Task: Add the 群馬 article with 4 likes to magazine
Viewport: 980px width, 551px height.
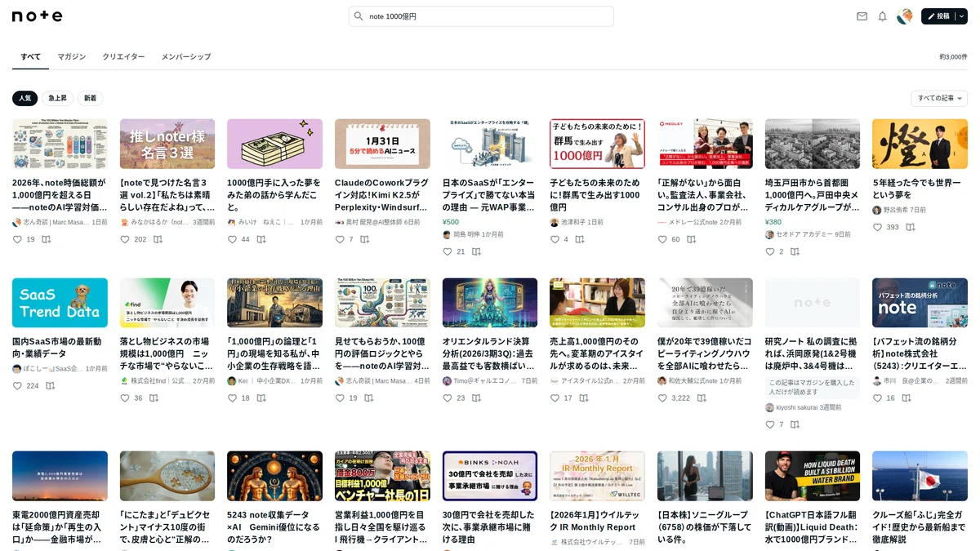Action: coord(580,239)
